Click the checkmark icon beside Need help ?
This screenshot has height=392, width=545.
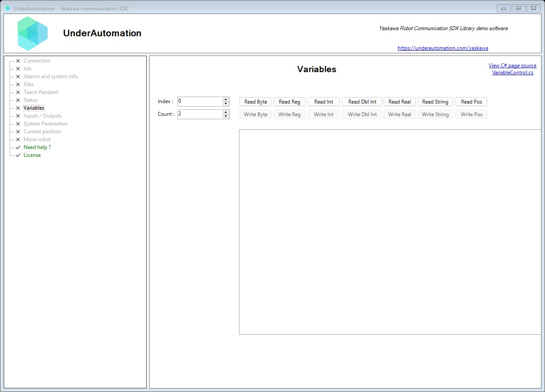[x=18, y=147]
